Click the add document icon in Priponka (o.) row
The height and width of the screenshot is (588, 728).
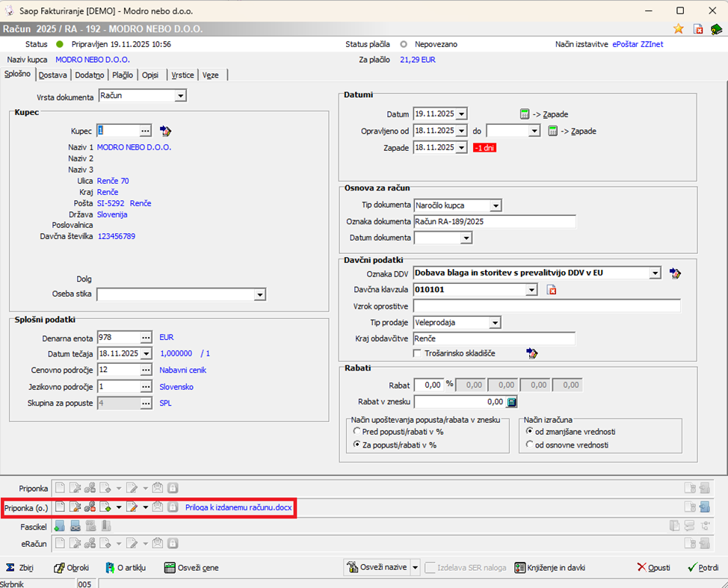pos(106,507)
